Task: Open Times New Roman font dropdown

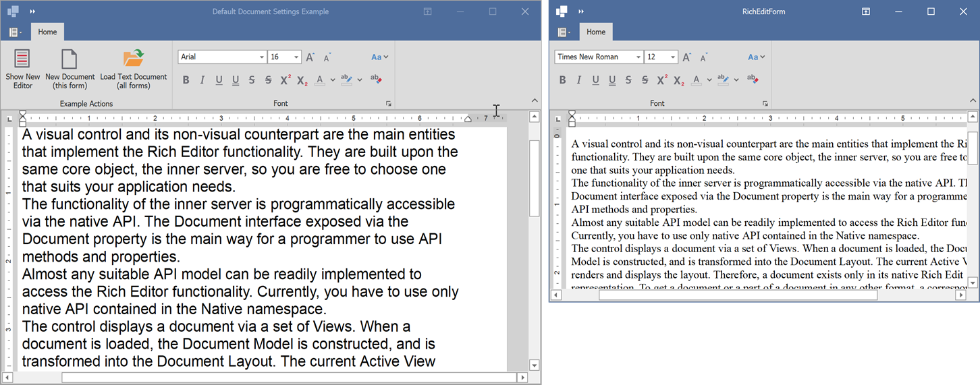Action: 638,57
